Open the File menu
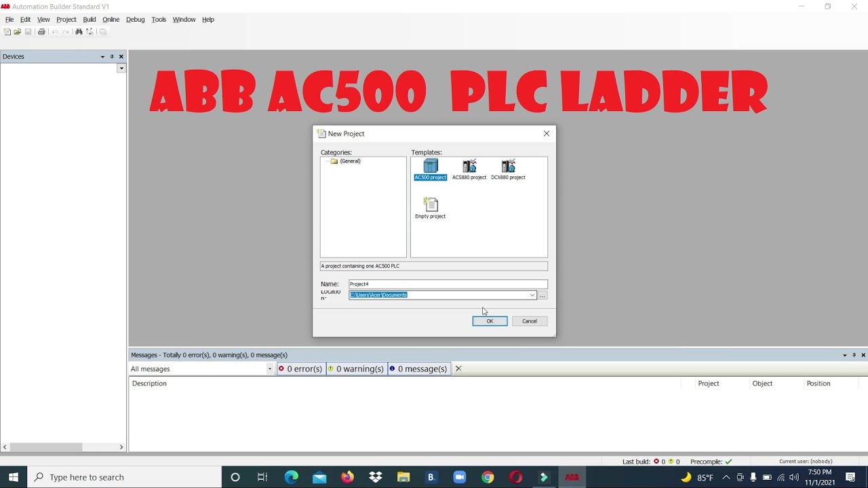This screenshot has width=868, height=488. coord(9,20)
